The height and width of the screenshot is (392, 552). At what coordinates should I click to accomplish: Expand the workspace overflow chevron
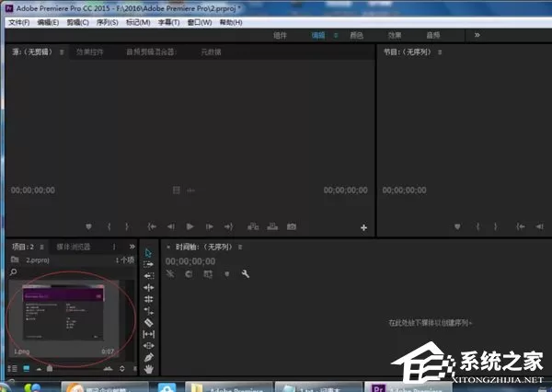[477, 35]
